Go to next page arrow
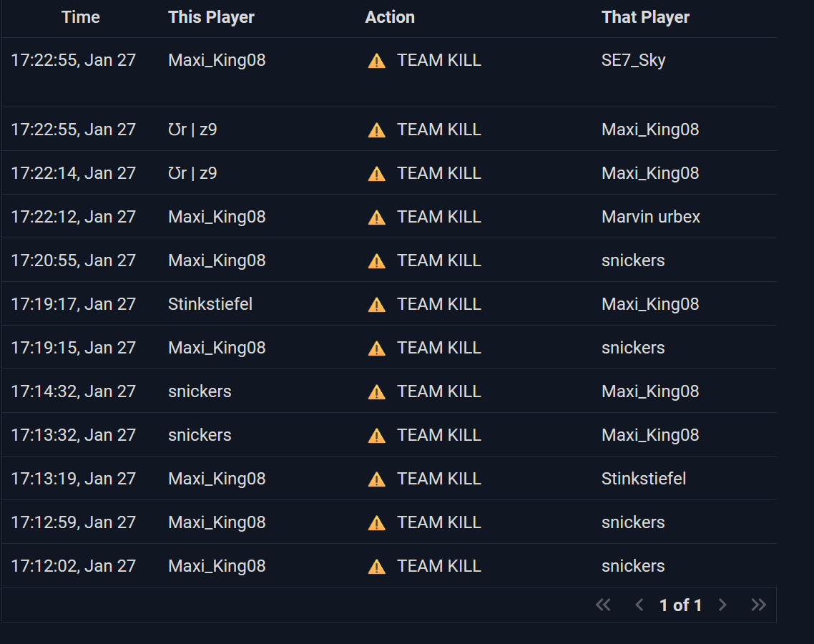814x644 pixels. tap(722, 605)
